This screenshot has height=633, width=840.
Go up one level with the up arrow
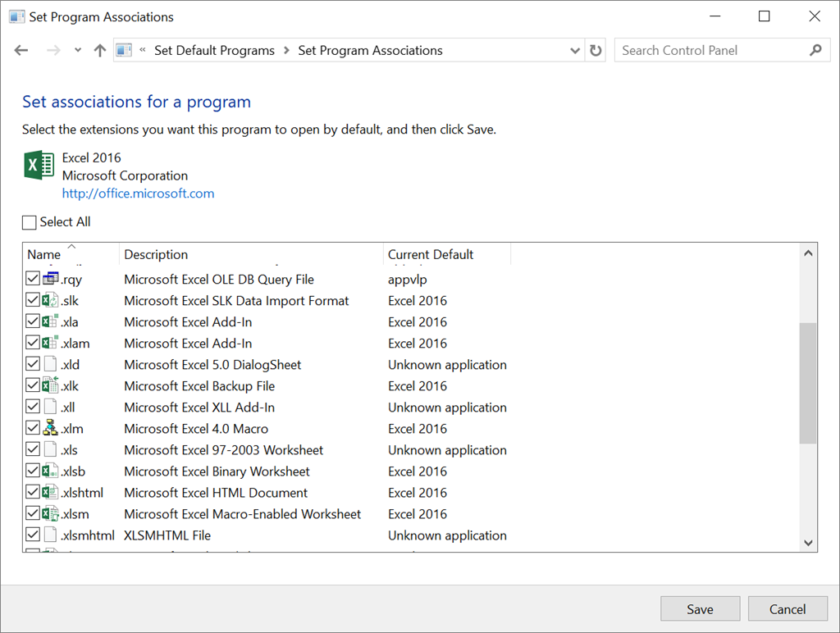click(x=99, y=50)
